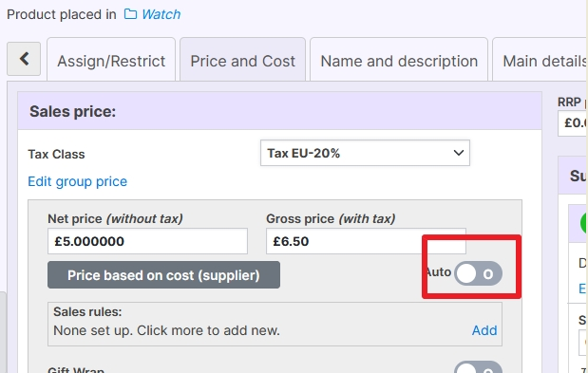This screenshot has width=588, height=373.
Task: Click Price based on cost (supplier) button
Action: click(163, 275)
